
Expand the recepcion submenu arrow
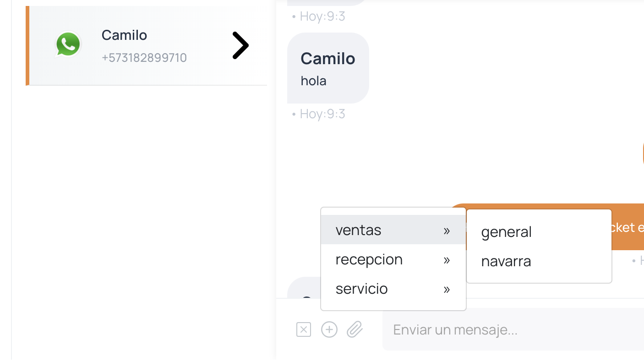point(447,260)
